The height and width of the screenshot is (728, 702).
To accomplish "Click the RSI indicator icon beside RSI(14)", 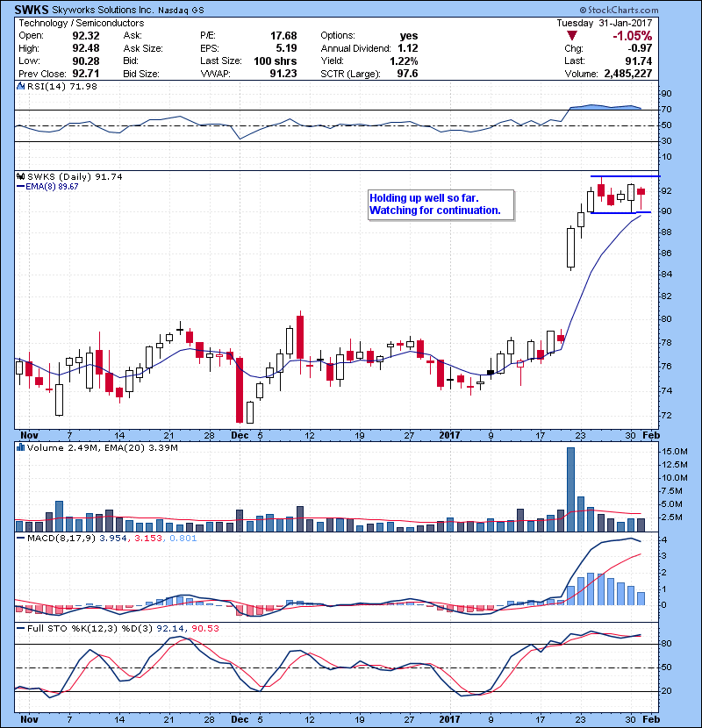I will point(20,86).
